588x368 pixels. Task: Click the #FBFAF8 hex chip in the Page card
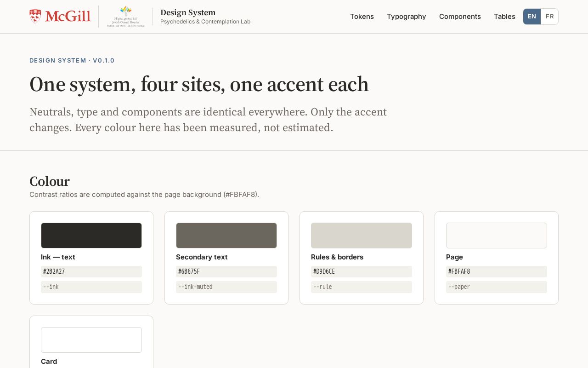[497, 271]
